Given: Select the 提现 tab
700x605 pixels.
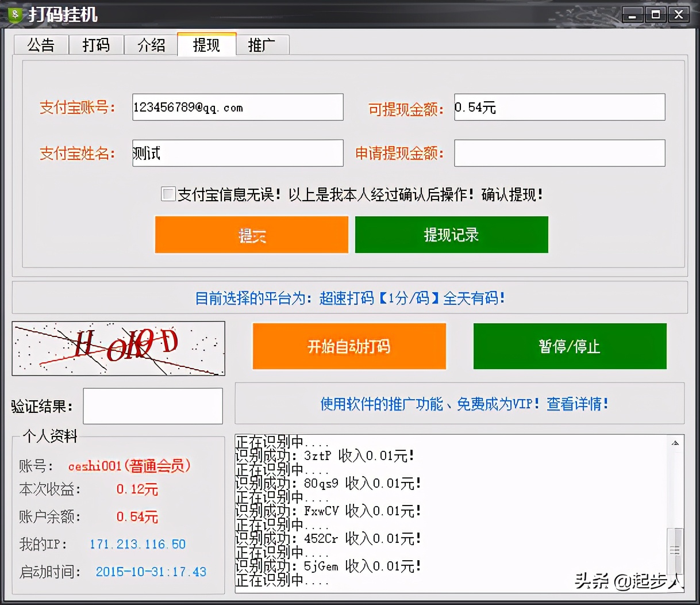Looking at the screenshot, I should click(x=206, y=44).
